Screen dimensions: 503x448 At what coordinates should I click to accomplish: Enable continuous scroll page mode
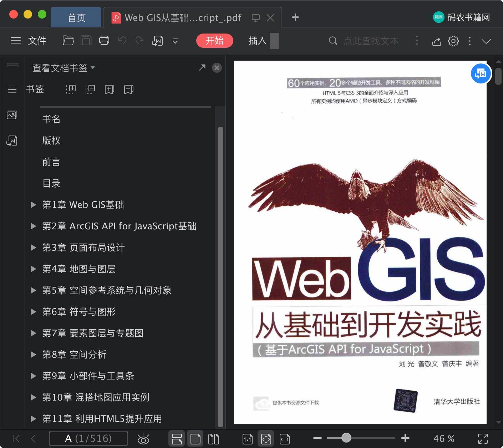click(177, 439)
